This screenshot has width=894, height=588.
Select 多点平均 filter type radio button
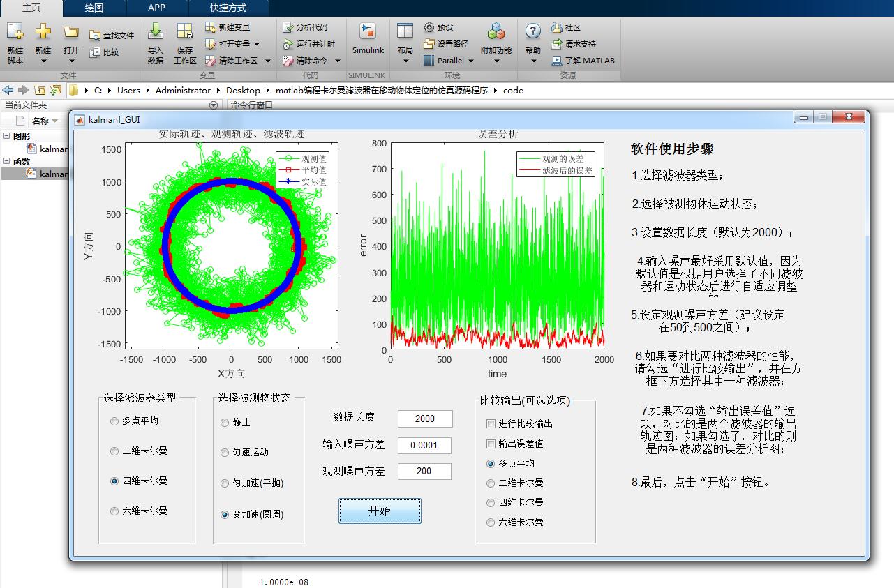pos(114,421)
